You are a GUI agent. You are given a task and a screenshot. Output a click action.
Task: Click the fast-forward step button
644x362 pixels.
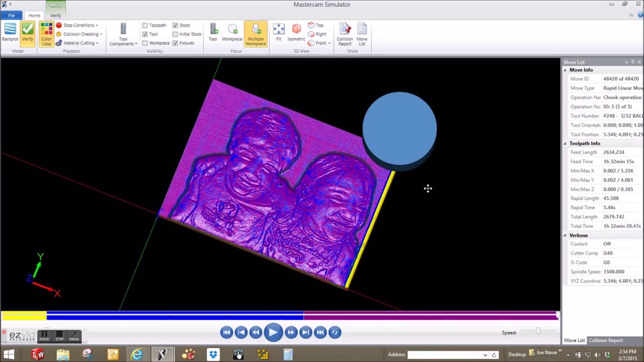[291, 332]
